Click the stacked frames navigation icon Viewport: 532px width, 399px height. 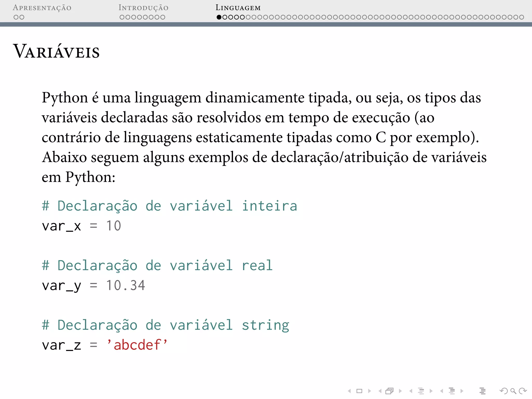click(390, 391)
